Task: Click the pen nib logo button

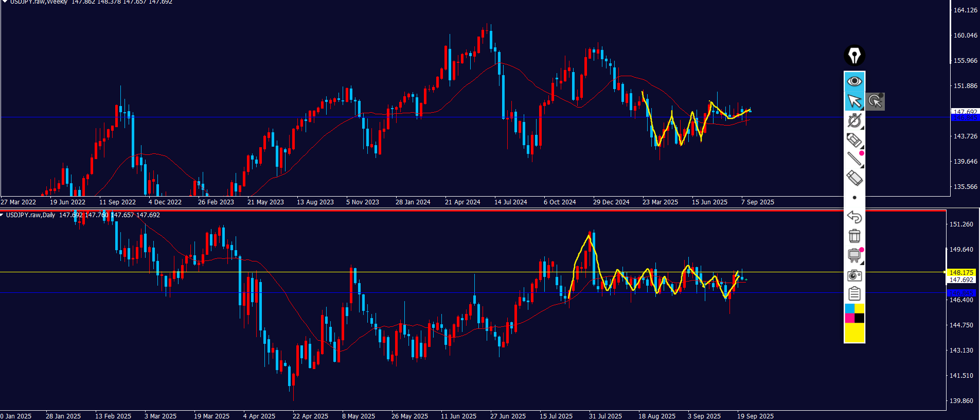Action: [854, 56]
